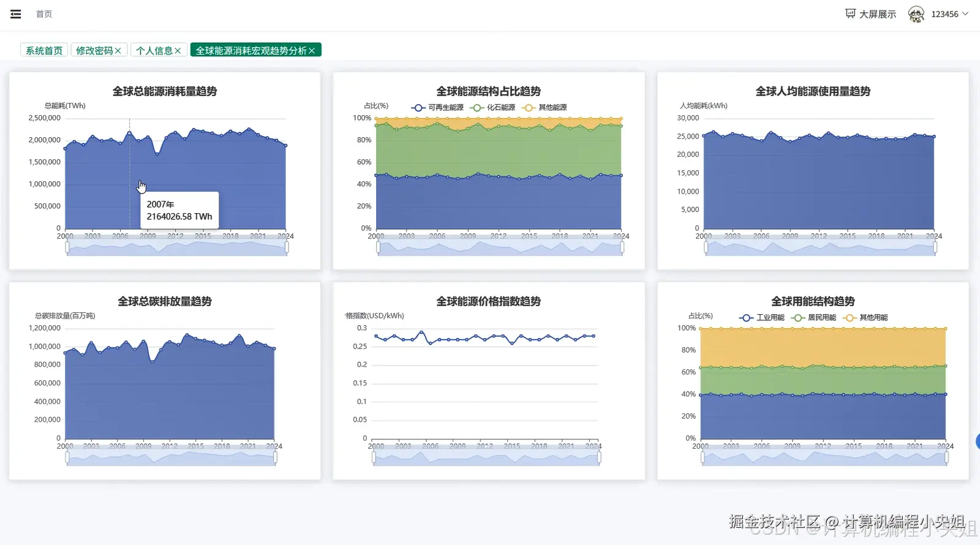Screen dimensions: 980x545
Task: Toggle the 化石能源 legend series
Action: coord(493,107)
